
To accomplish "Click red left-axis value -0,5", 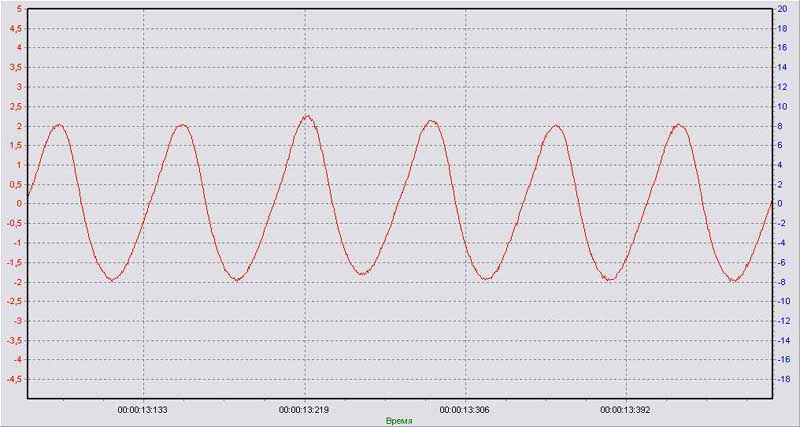I will coord(14,223).
